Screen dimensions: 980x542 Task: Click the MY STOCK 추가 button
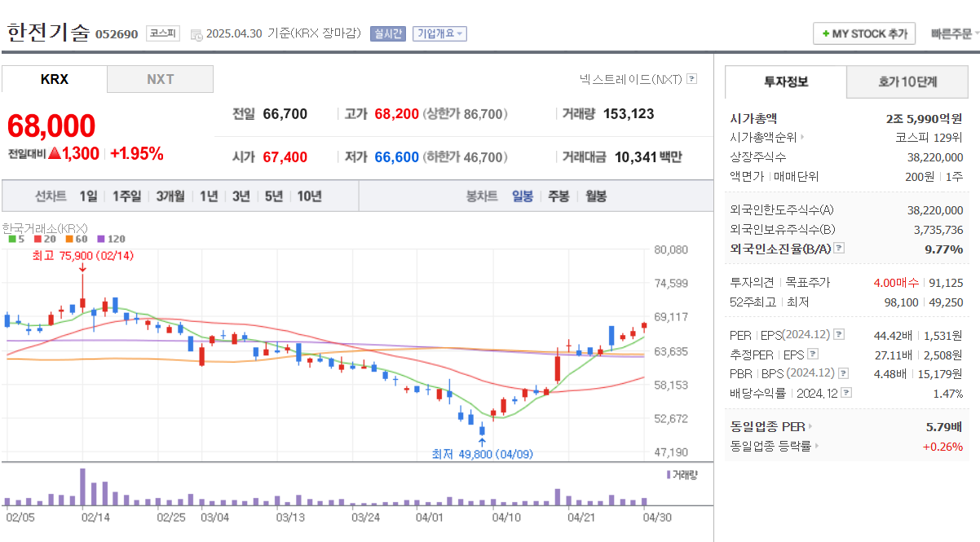pos(863,33)
